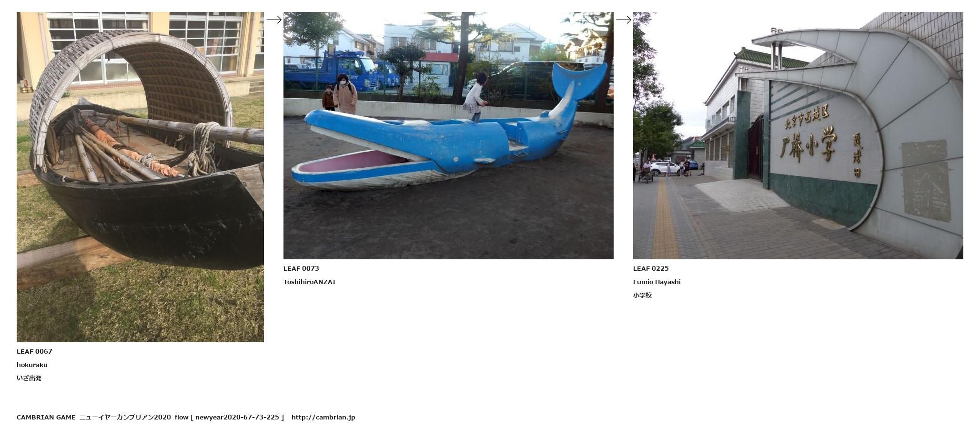Viewport: 980px width, 429px height.
Task: Click ニューイヤーカンブリアン2020 session name
Action: [x=125, y=417]
